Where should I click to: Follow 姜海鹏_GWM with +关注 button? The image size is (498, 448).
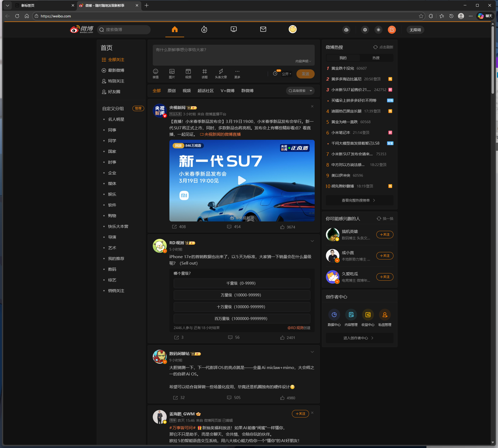(x=300, y=414)
